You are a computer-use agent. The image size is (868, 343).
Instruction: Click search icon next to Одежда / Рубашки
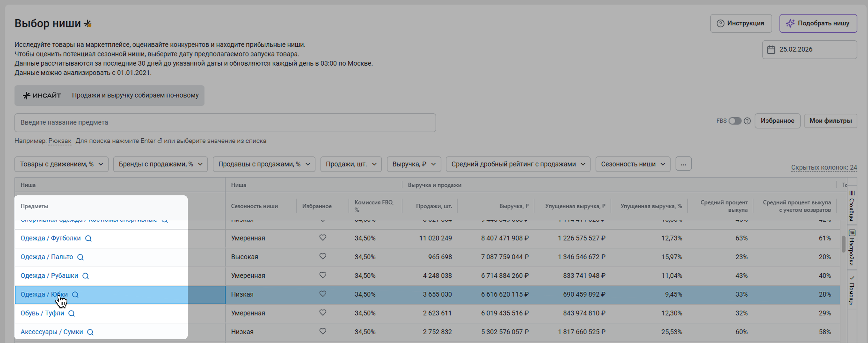point(86,276)
